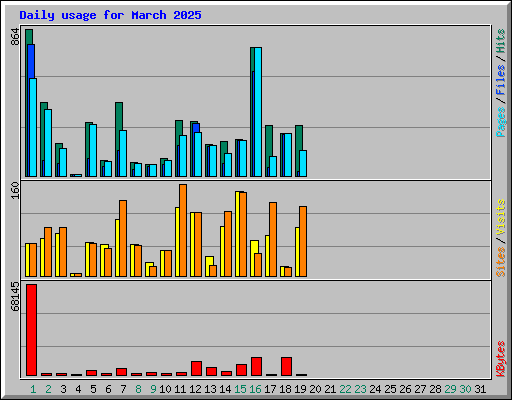512x400 pixels.
Task: Click the day 10 axis label
Action: tap(165, 389)
